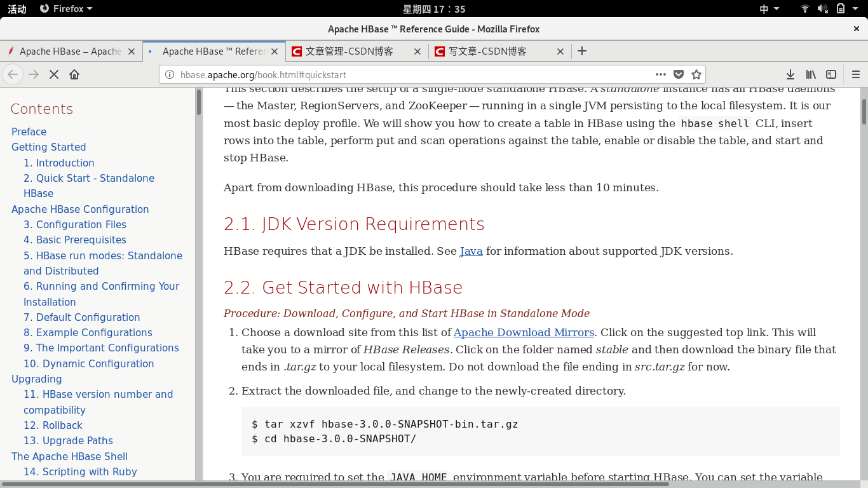Open 7. Default Configuration link

click(x=82, y=317)
